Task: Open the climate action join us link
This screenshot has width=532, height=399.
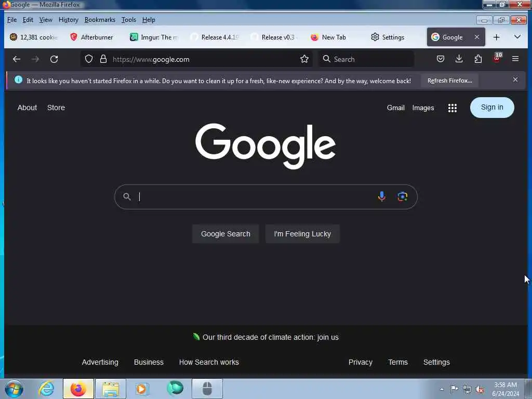Action: [270, 337]
